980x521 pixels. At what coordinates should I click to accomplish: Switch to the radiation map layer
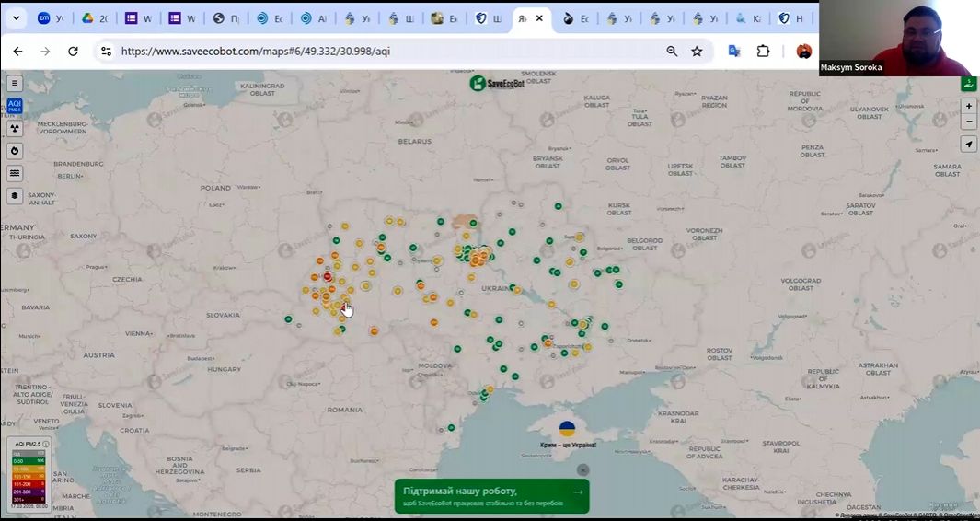click(14, 129)
